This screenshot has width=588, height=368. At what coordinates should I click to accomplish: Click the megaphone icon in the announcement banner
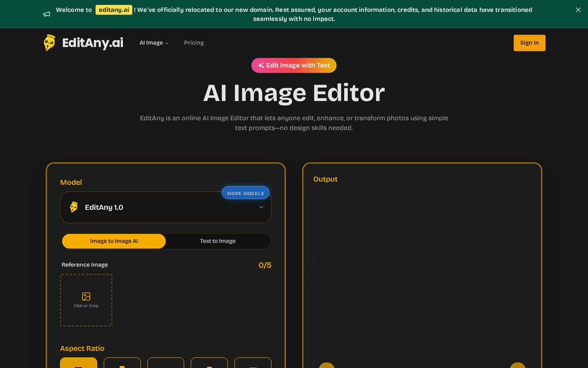[x=47, y=14]
